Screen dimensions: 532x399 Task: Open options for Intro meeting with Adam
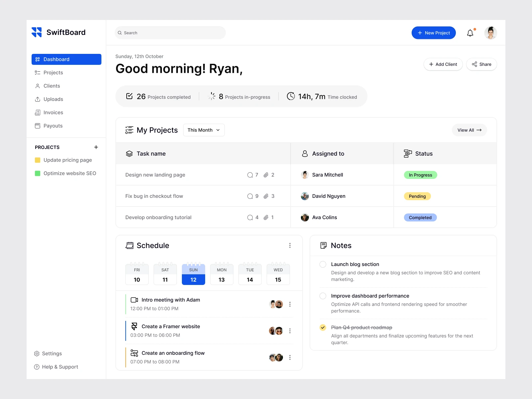pyautogui.click(x=290, y=304)
